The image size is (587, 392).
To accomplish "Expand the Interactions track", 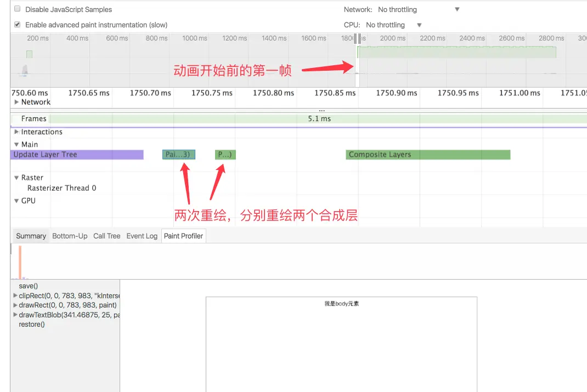I will coord(16,132).
